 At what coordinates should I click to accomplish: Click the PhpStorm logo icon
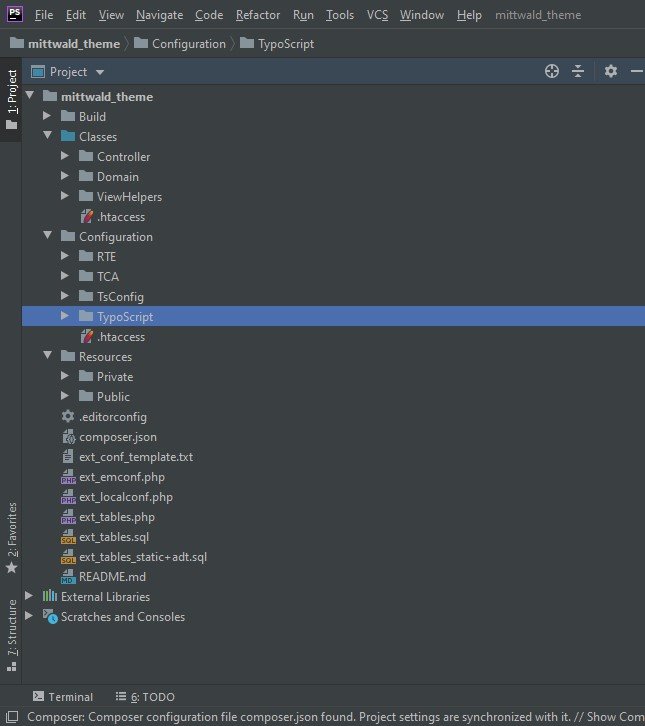coord(14,14)
